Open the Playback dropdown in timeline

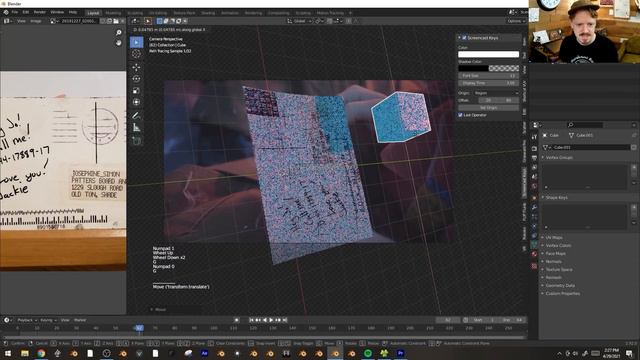pos(27,320)
